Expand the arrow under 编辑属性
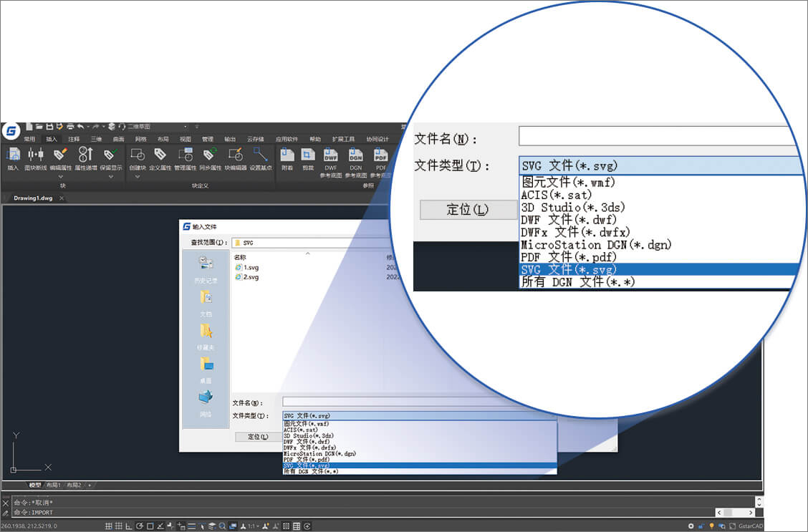Image resolution: width=808 pixels, height=532 pixels. 60,177
